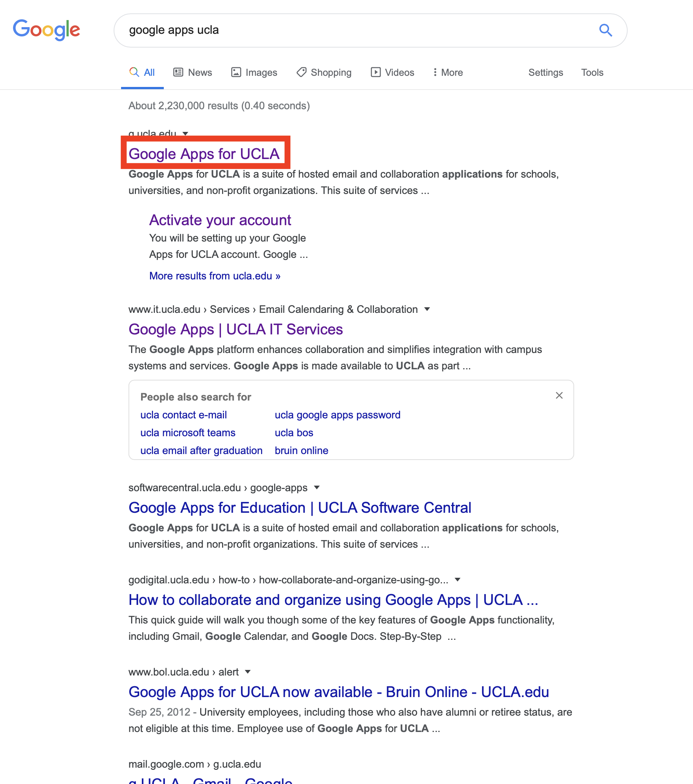693x784 pixels.
Task: Click the 'mail.google.com › g.ucla.edu' breadcrumb
Action: click(194, 764)
